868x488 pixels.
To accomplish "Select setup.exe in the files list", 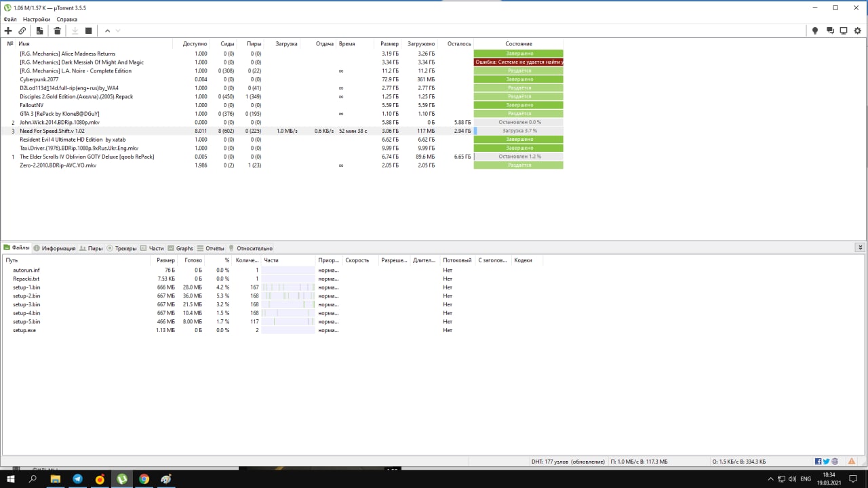I will click(x=24, y=330).
